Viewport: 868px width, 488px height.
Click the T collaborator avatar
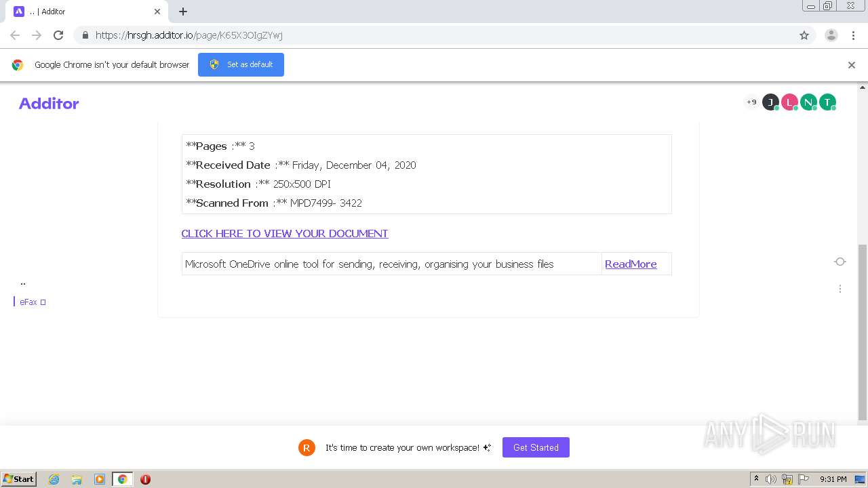tap(827, 102)
